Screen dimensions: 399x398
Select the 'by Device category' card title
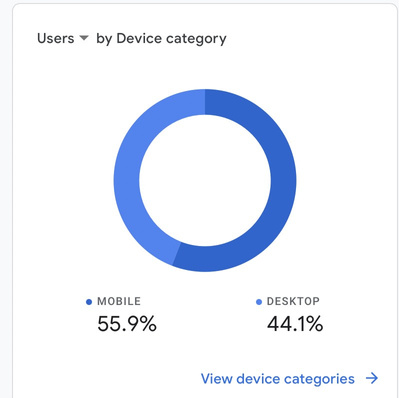[x=161, y=39]
